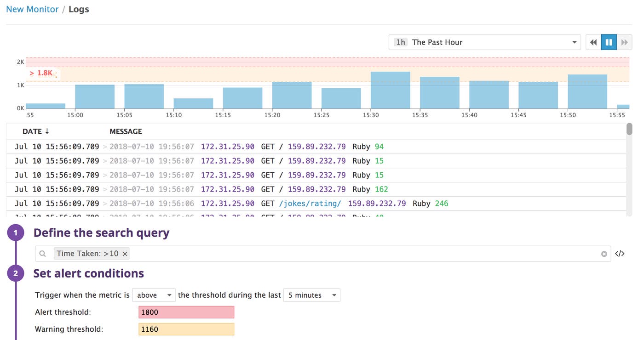Open the 'above' trigger condition dropdown
644x340 pixels.
click(x=154, y=295)
